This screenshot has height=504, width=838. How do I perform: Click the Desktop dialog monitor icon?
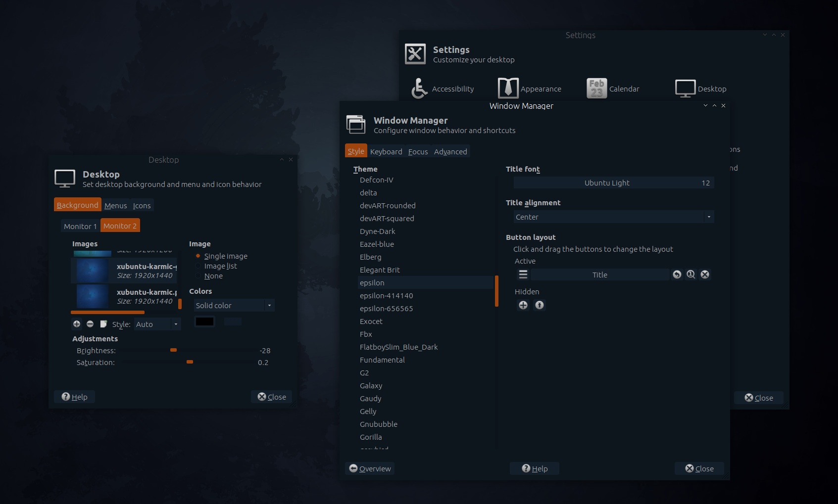tap(65, 179)
